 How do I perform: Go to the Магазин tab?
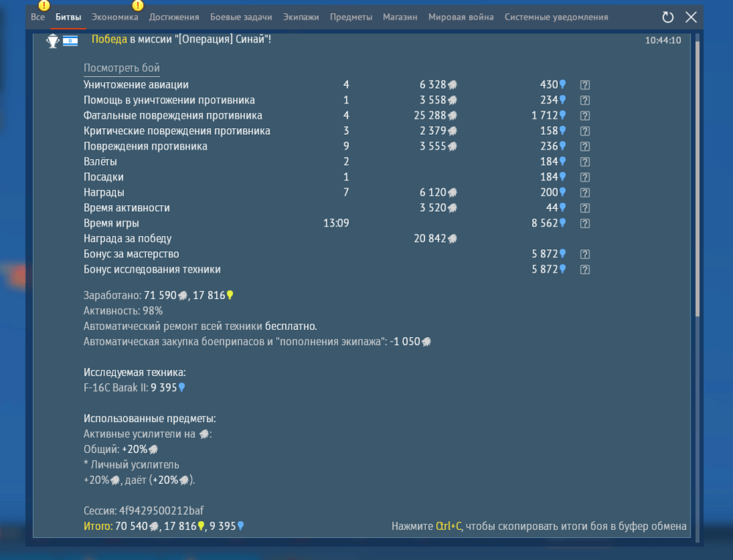[x=400, y=17]
